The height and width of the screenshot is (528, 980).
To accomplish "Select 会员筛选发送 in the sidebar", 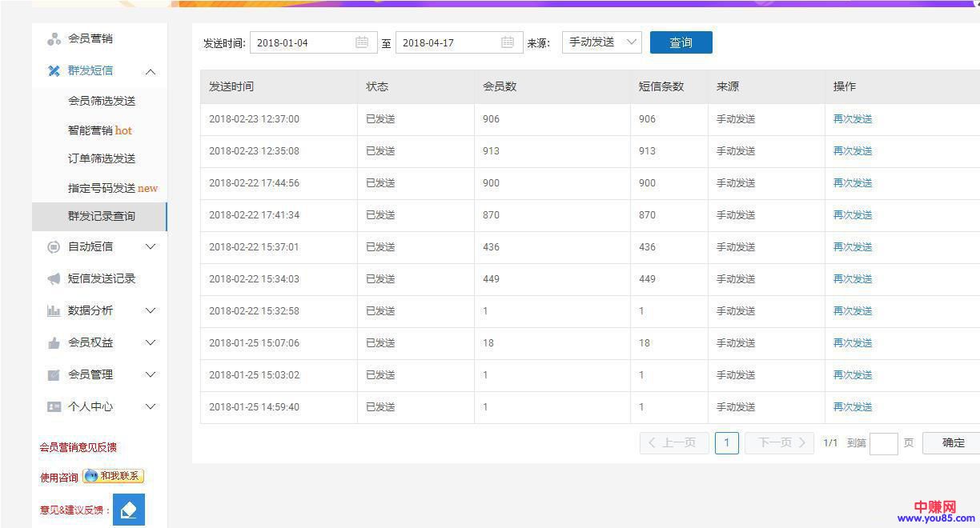I will point(102,101).
